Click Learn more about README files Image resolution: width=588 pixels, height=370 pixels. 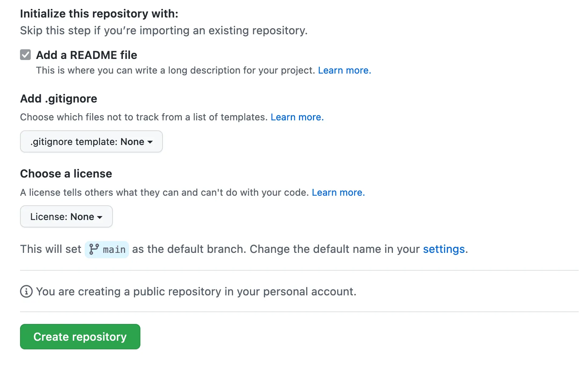[344, 70]
